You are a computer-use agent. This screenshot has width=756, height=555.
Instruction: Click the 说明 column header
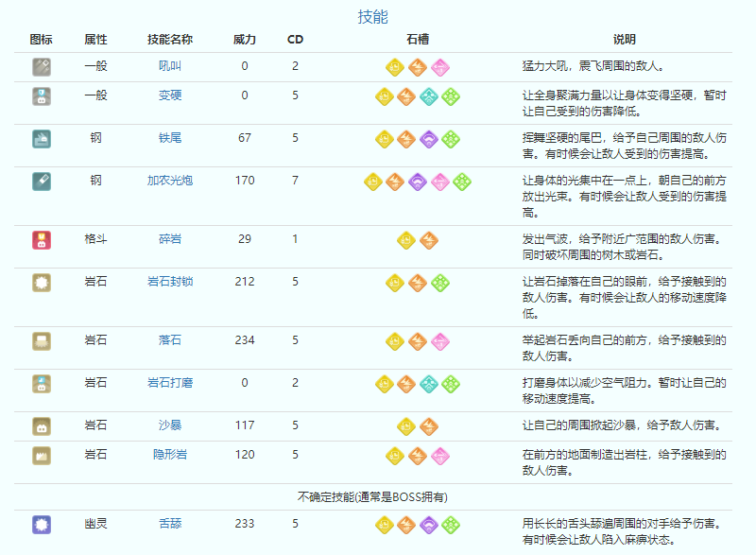[x=625, y=39]
